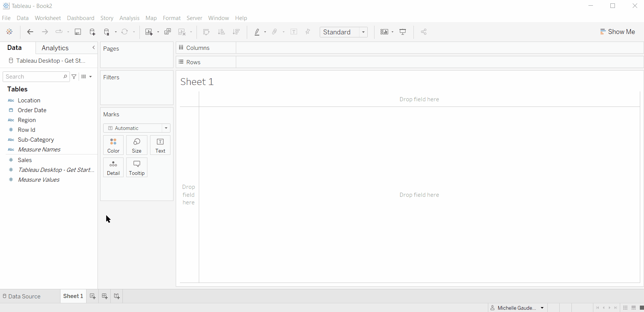Click the Run Update refresh icon
The image size is (644, 312).
point(125,32)
